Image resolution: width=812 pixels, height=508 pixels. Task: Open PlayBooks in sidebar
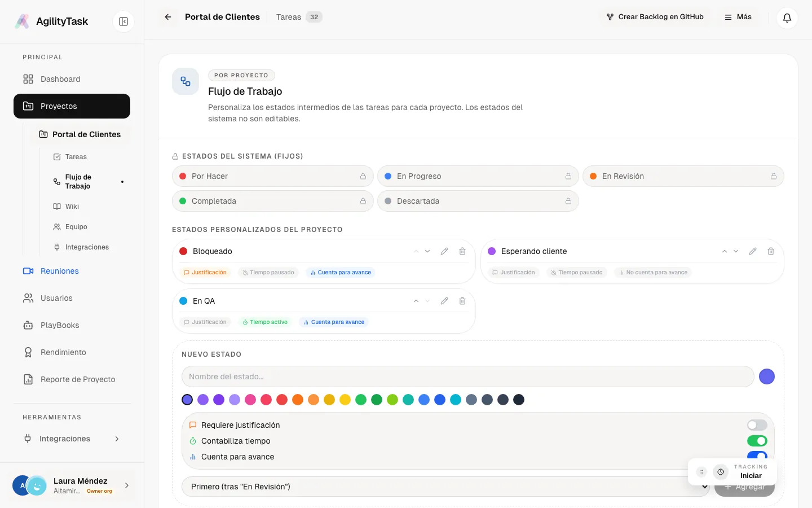tap(72, 325)
